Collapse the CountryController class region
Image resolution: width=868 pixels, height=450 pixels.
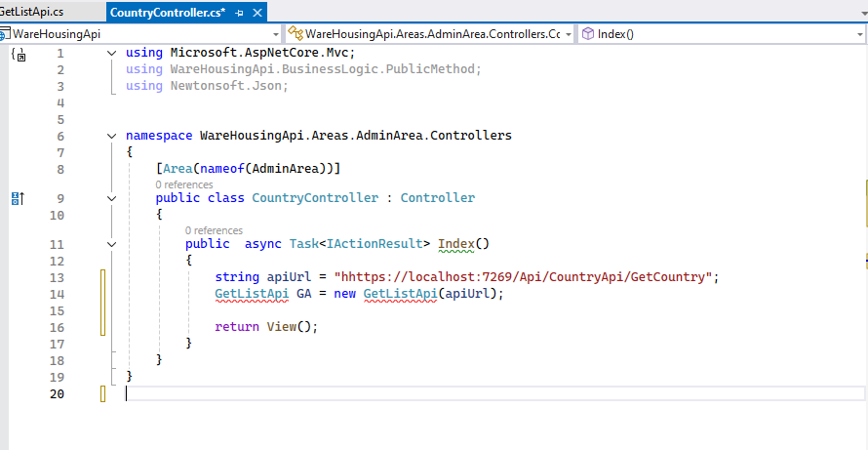coord(113,198)
